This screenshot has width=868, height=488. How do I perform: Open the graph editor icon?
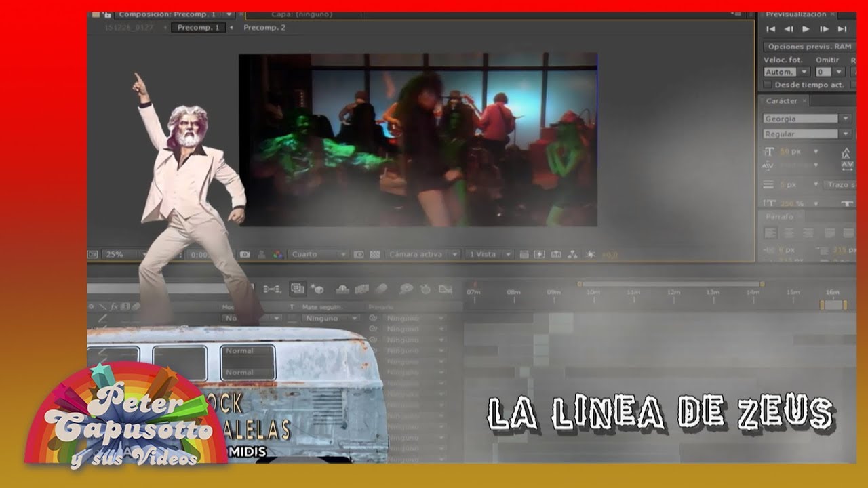pos(446,289)
